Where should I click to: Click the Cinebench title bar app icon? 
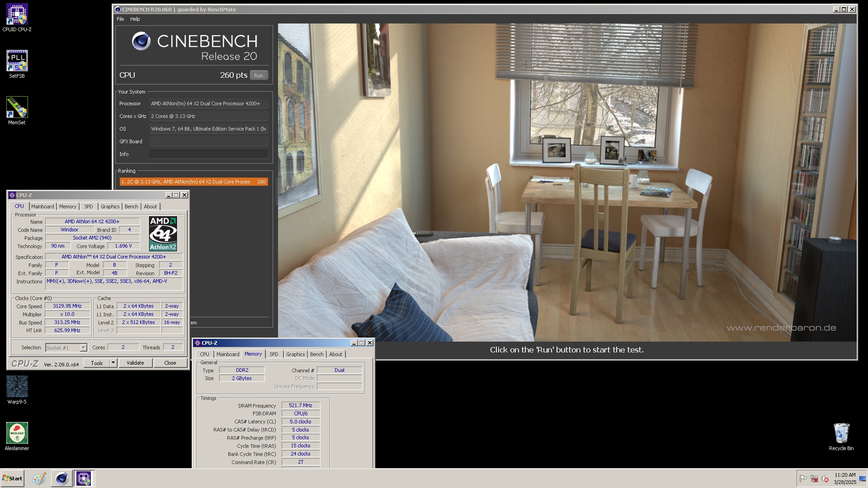118,9
